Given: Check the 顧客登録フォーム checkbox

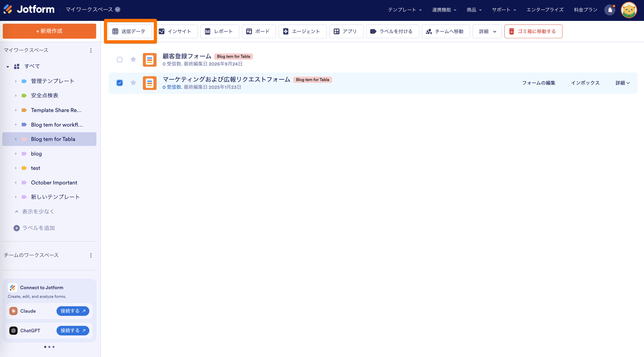Looking at the screenshot, I should (x=120, y=60).
